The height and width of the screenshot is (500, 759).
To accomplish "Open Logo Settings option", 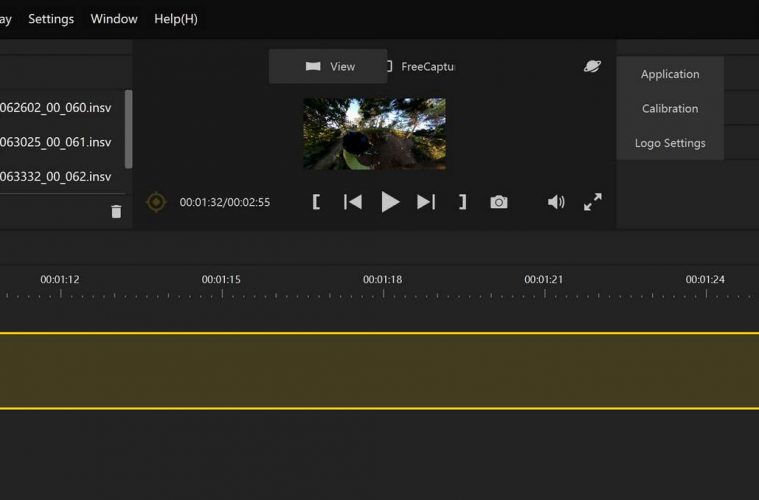I will click(670, 143).
